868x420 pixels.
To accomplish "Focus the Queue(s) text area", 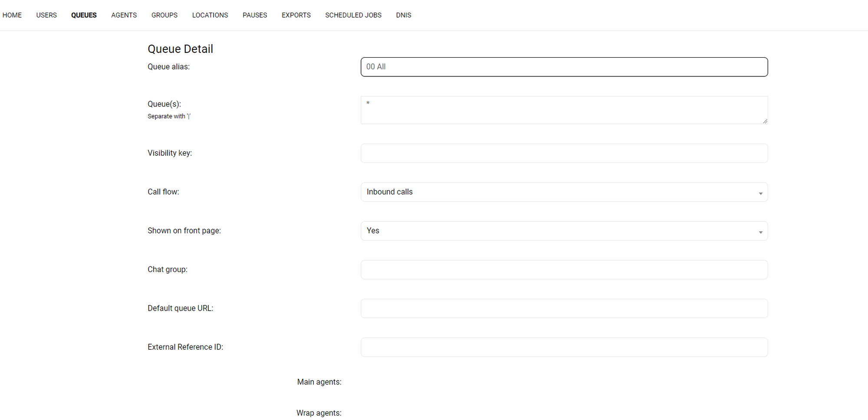I will click(564, 110).
